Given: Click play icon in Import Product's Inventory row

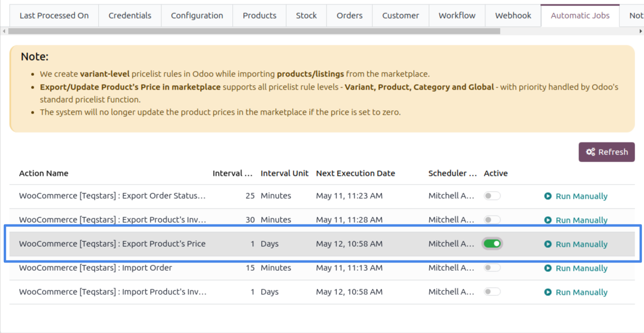Looking at the screenshot, I should tap(548, 292).
